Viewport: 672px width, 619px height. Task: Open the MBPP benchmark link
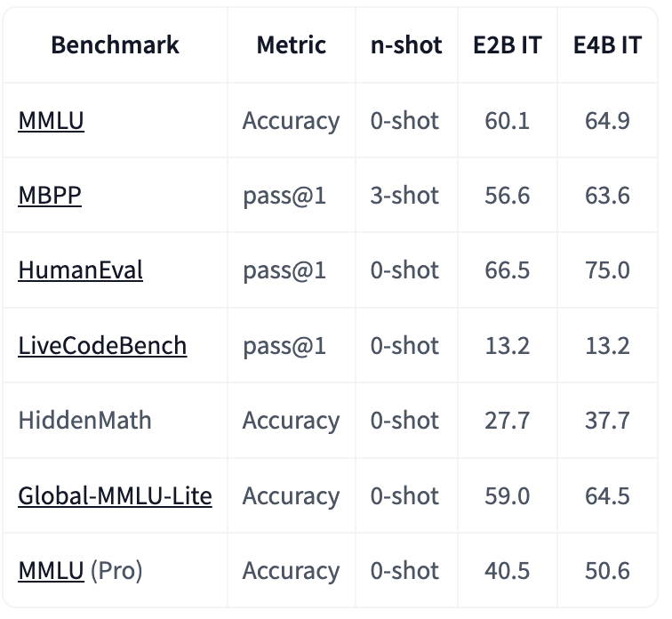coord(50,196)
